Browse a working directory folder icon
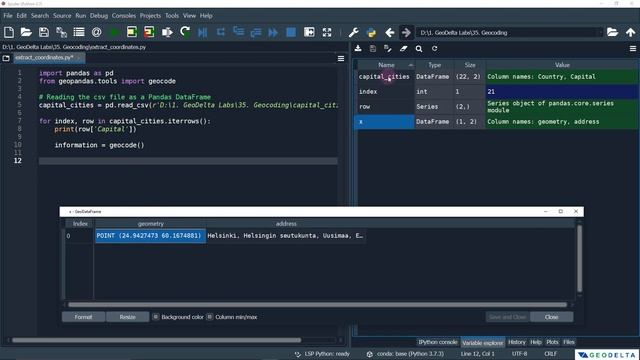The width and height of the screenshot is (640, 360). (x=612, y=32)
